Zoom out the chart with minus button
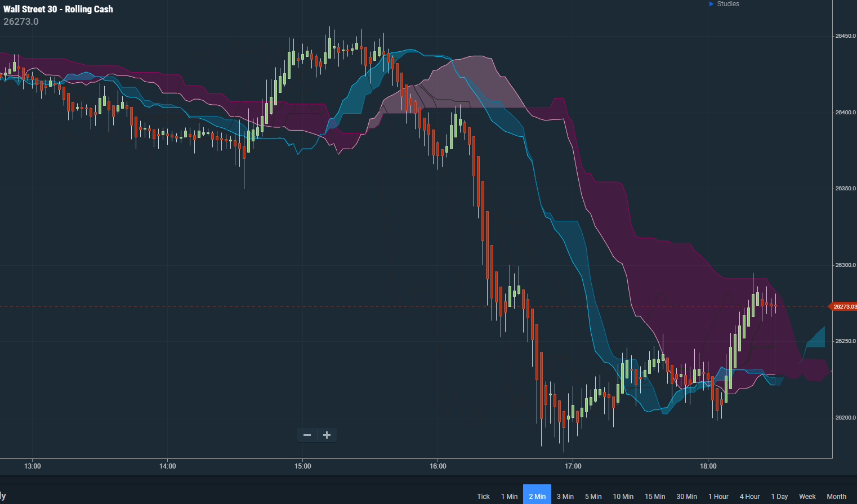 click(x=307, y=435)
